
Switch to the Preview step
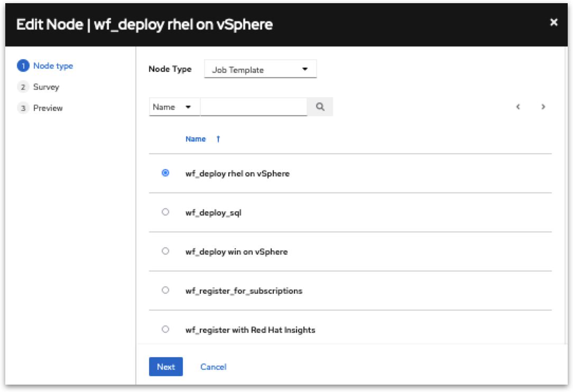click(48, 108)
